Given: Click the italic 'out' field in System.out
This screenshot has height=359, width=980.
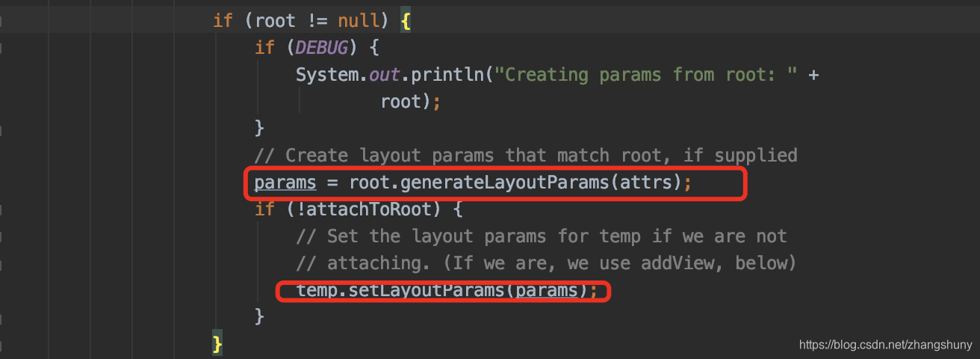Looking at the screenshot, I should point(385,75).
